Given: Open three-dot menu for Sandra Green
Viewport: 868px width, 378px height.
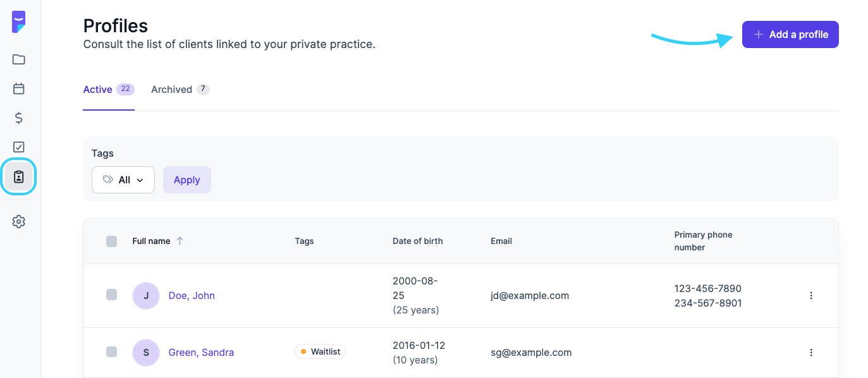Looking at the screenshot, I should coord(811,352).
